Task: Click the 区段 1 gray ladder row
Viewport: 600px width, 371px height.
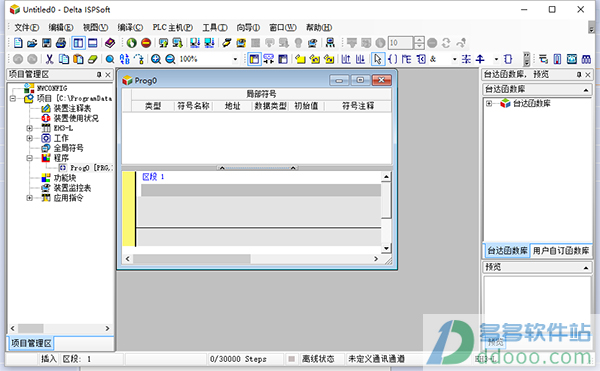Action: (261, 190)
